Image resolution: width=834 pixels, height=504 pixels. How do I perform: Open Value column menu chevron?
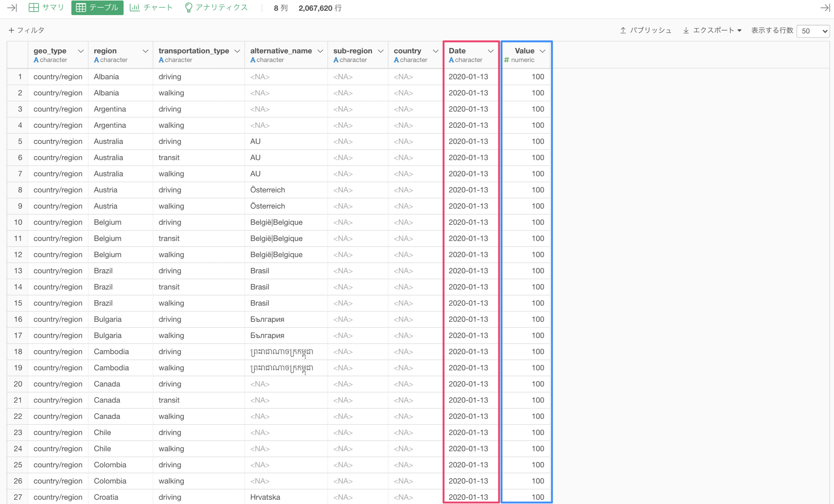point(543,51)
